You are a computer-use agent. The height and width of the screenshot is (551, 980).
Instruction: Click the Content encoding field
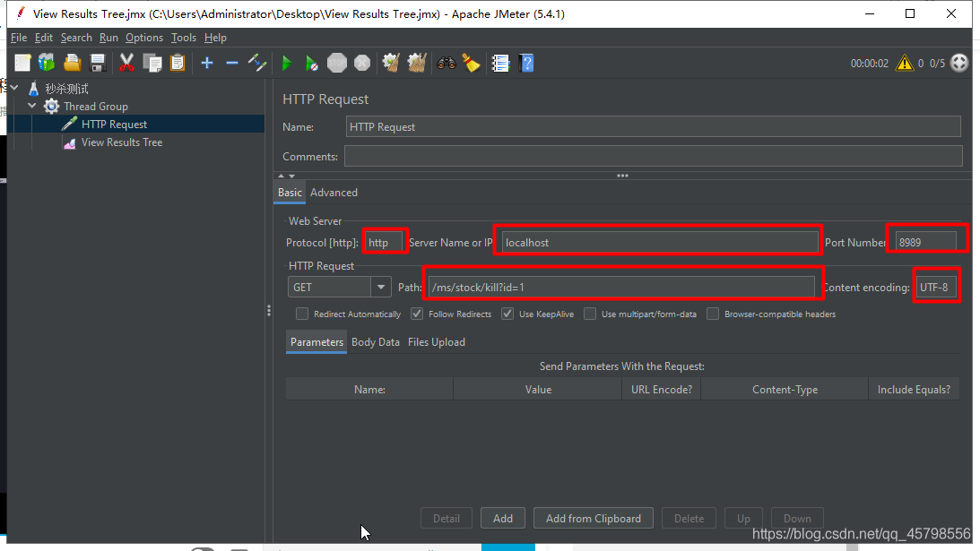tap(935, 288)
